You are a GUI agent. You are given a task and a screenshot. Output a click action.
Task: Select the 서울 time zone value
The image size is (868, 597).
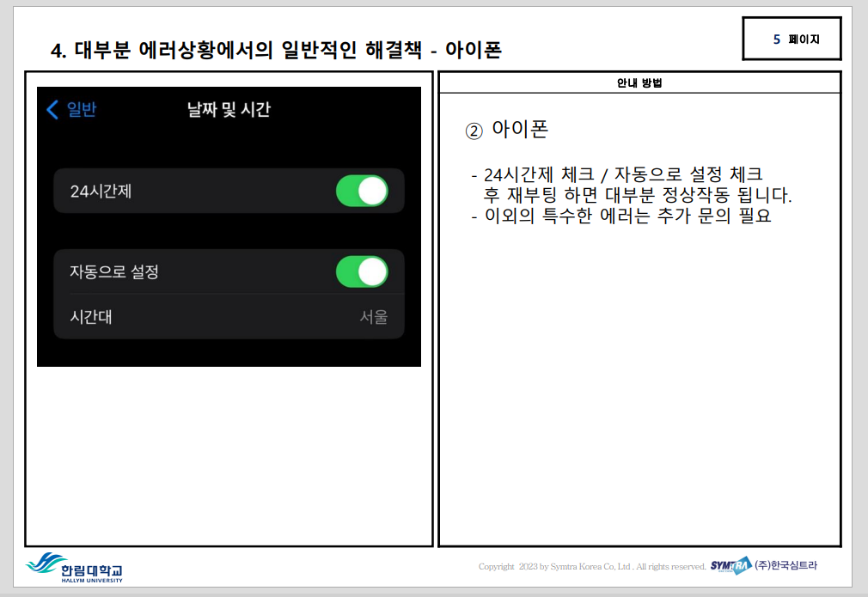373,317
